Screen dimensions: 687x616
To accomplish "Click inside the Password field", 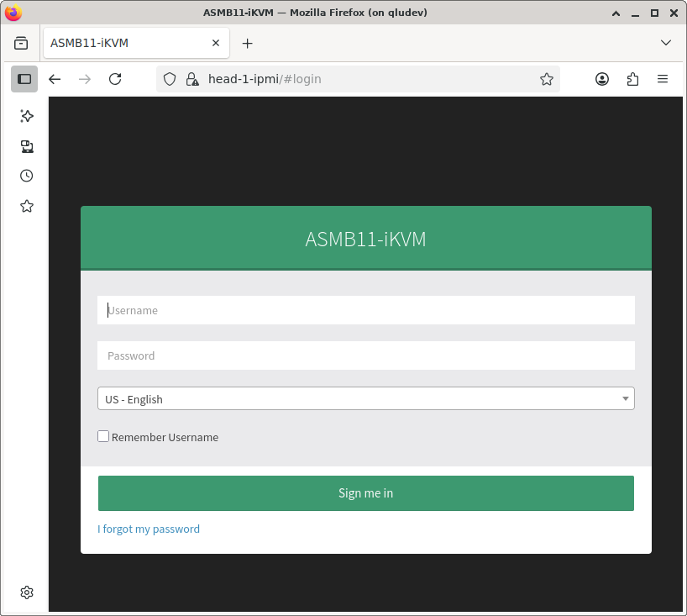I will [x=366, y=355].
